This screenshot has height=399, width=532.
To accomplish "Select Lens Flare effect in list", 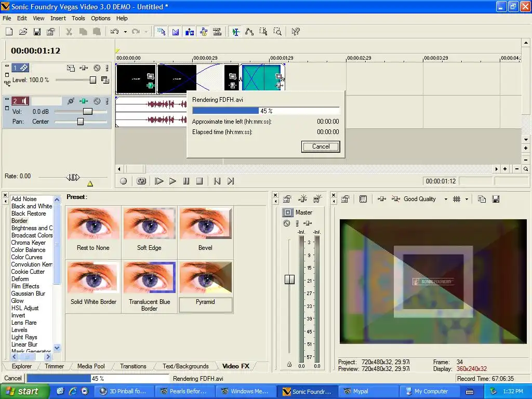I will pos(24,323).
